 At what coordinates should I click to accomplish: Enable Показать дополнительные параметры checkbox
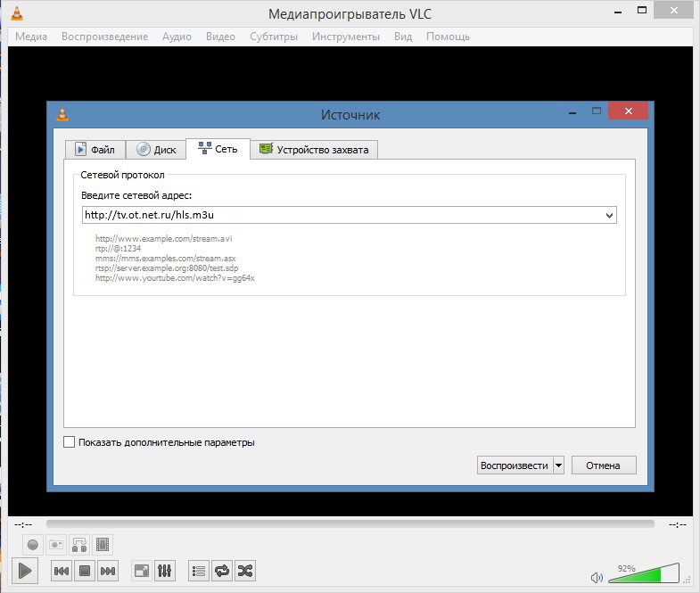click(70, 442)
